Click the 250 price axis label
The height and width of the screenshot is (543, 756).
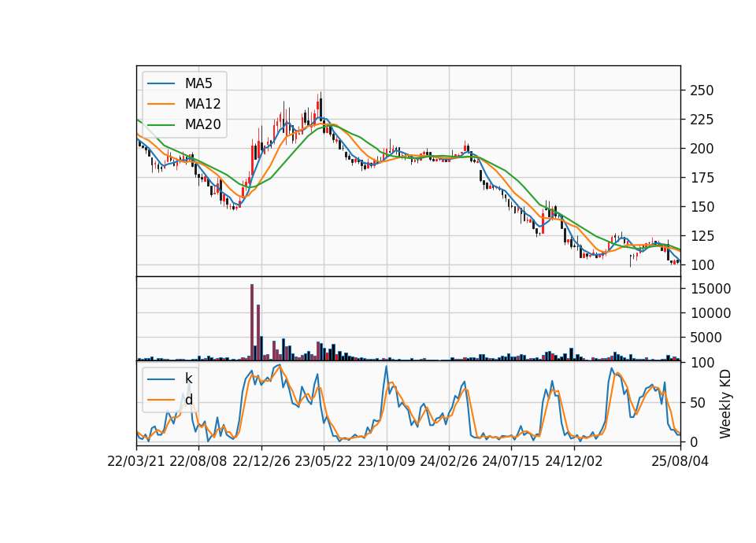702,90
